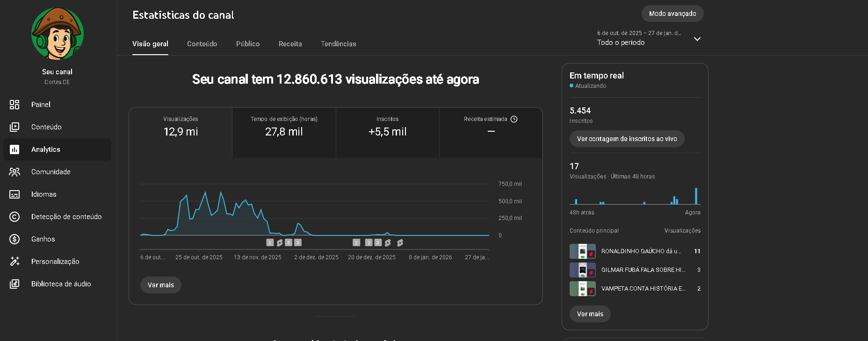This screenshot has height=341, width=868.
Task: Click the Painel dashboard icon
Action: click(x=14, y=105)
